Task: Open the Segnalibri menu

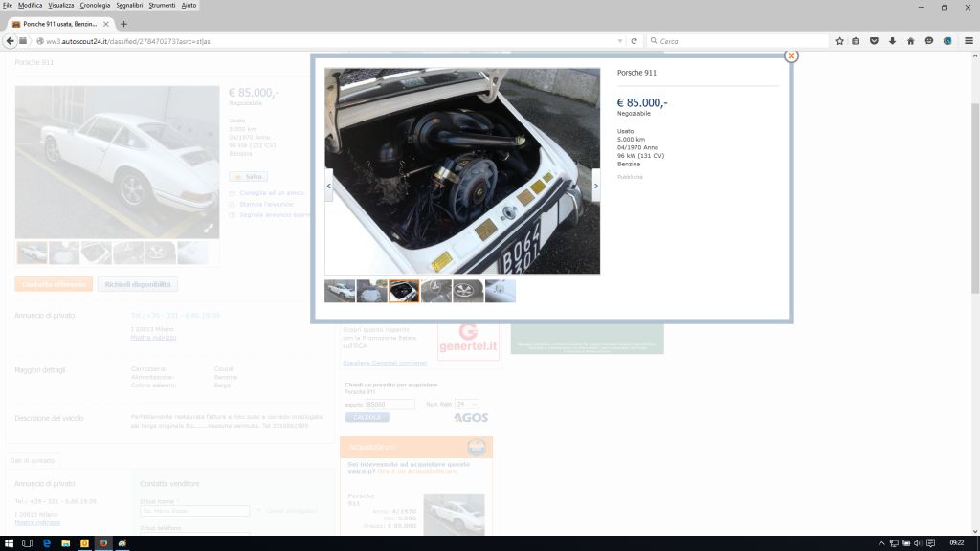Action: point(129,5)
